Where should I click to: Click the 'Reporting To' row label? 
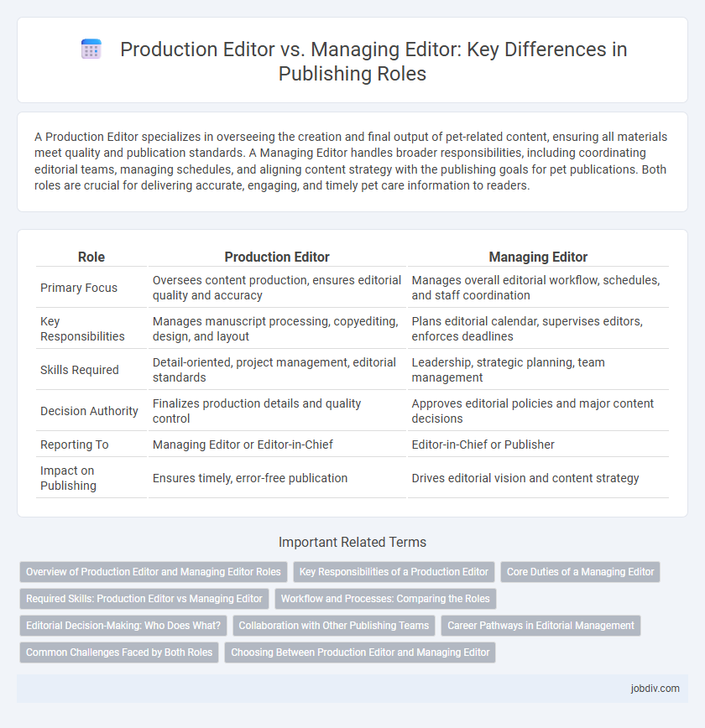click(x=75, y=445)
